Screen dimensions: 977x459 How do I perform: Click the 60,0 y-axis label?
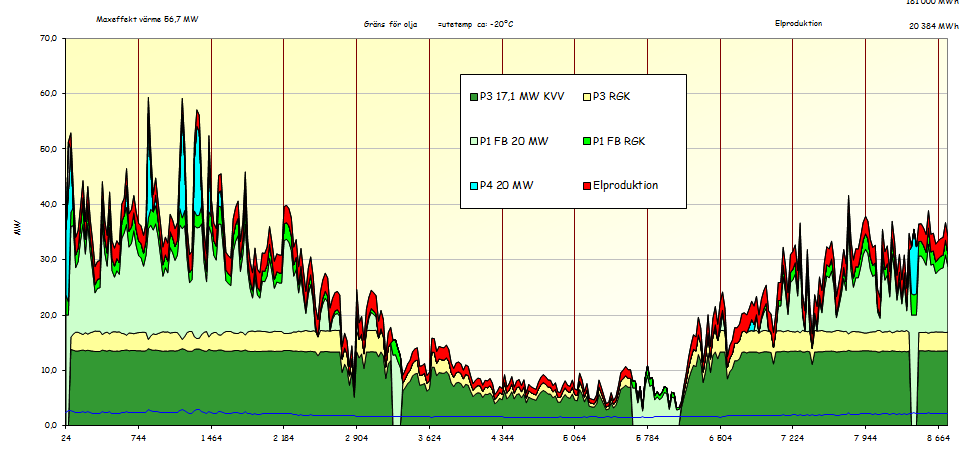tap(49, 93)
